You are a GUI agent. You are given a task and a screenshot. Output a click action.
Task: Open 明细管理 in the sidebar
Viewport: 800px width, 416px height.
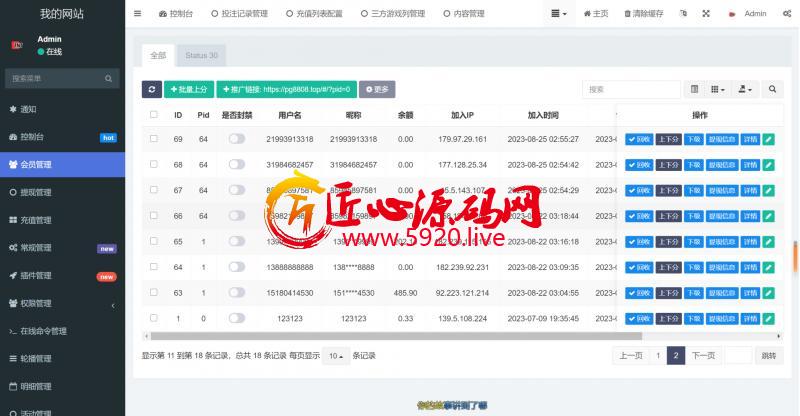point(62,386)
